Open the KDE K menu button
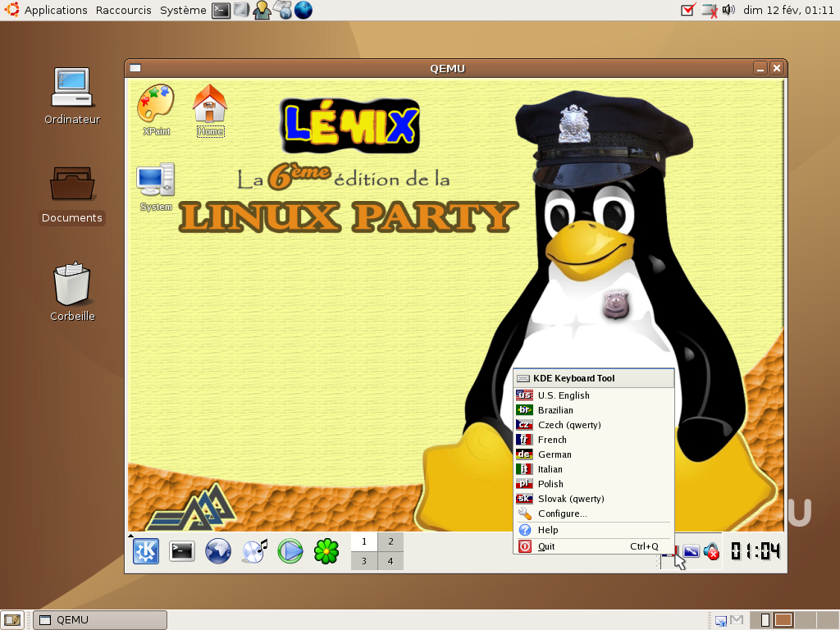840x630 pixels. tap(146, 551)
